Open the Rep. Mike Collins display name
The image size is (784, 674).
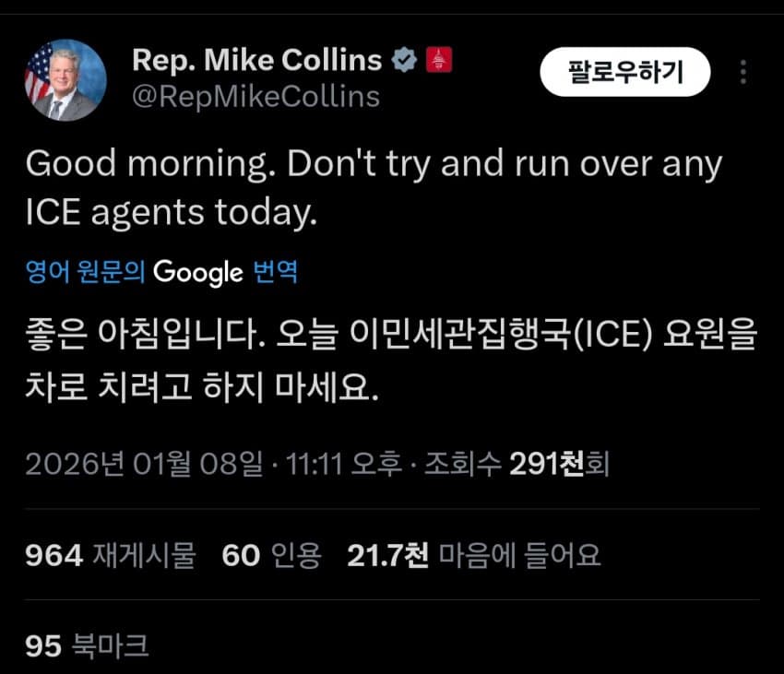[257, 60]
